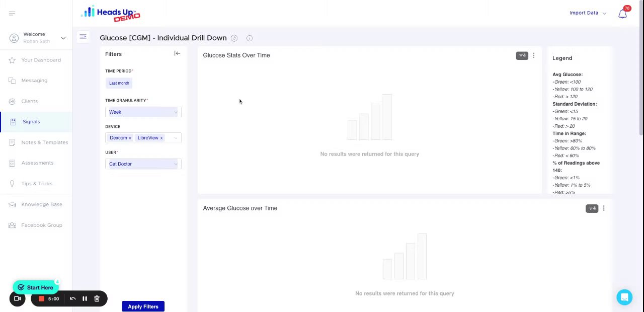Expand the Device multi-select dropdown arrow

[x=176, y=138]
